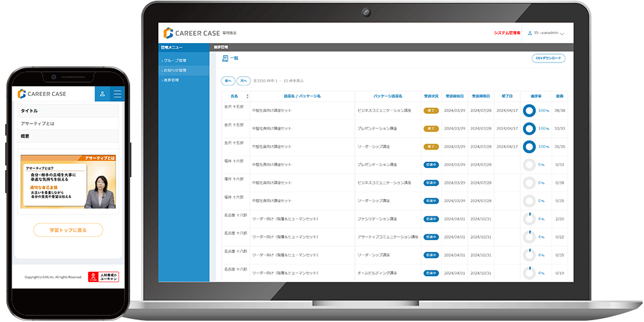Click the 修了 status badge for プレゼンテーション講座
Image resolution: width=644 pixels, height=322 pixels.
pos(431,129)
